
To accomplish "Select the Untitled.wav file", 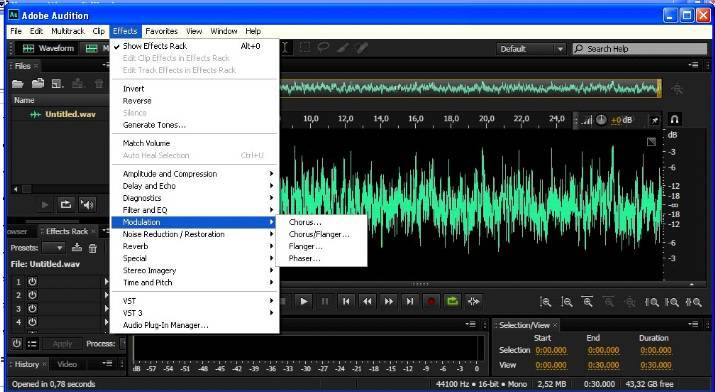I will coord(70,114).
